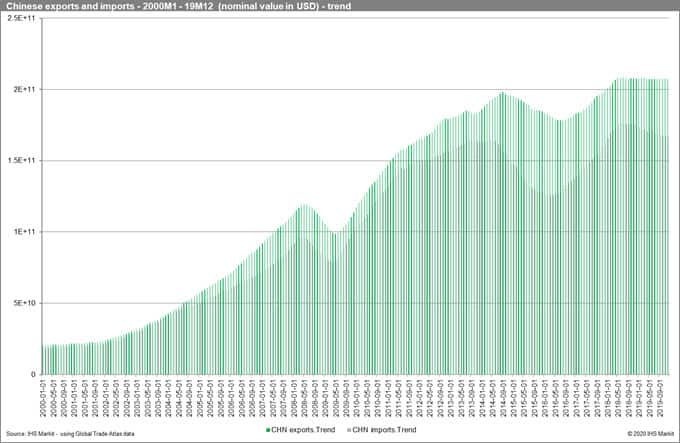680x443 pixels.
Task: Click the 1E+11 y-axis label
Action: pyautogui.click(x=24, y=232)
